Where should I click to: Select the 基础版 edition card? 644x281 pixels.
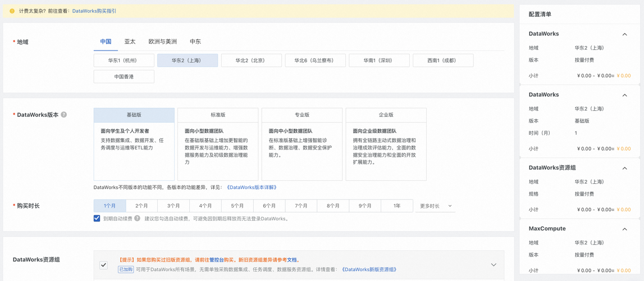point(134,144)
